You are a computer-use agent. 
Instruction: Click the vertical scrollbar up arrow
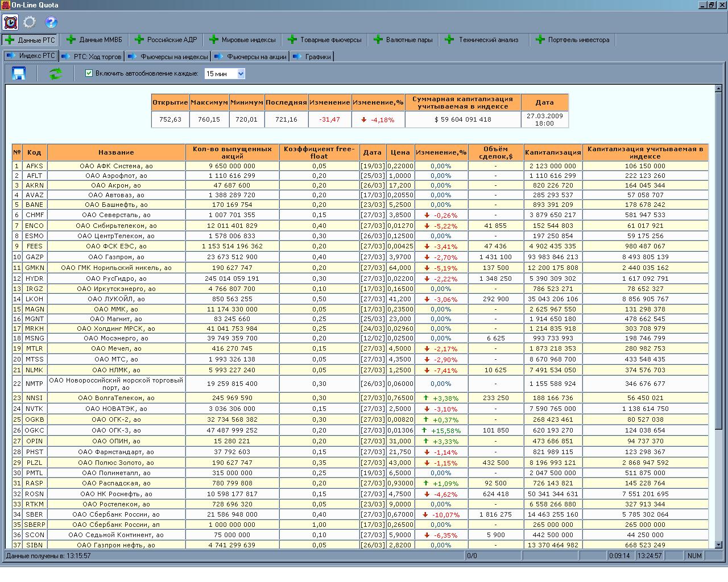[x=718, y=88]
